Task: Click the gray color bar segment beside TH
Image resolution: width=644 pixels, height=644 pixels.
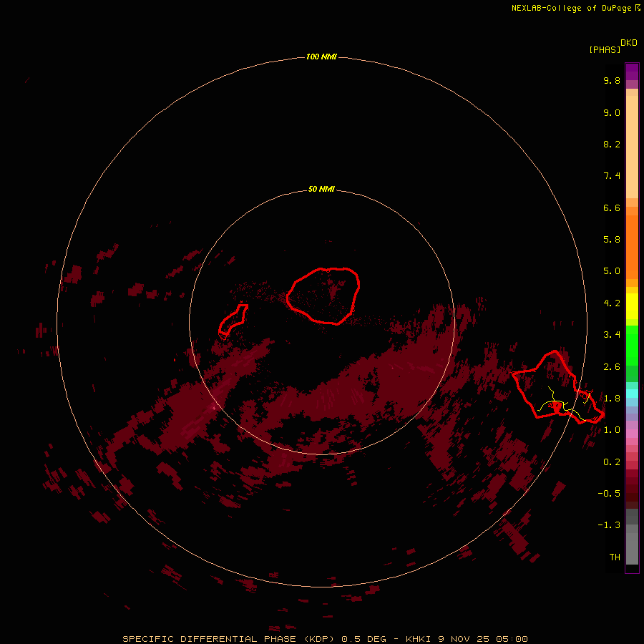Action: click(632, 548)
